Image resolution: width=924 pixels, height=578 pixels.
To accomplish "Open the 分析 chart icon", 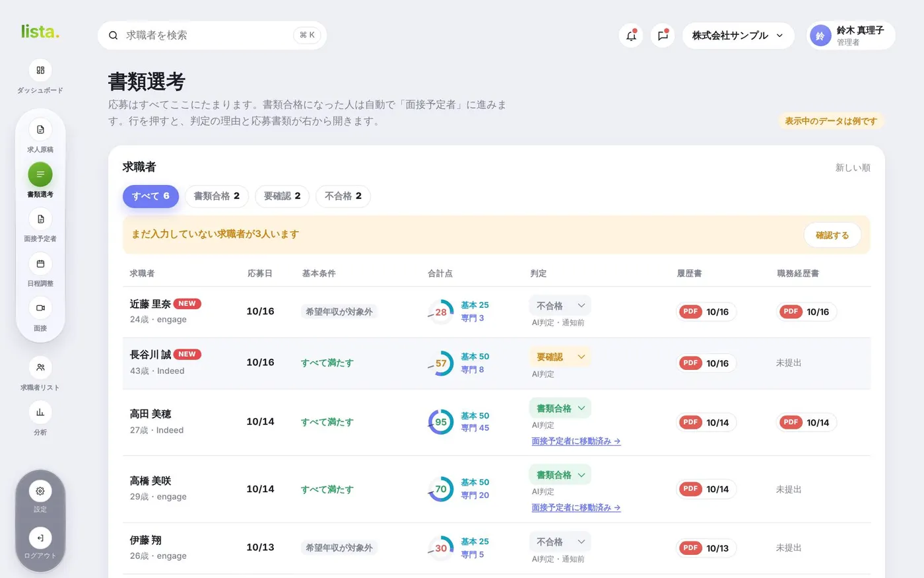I will 40,412.
